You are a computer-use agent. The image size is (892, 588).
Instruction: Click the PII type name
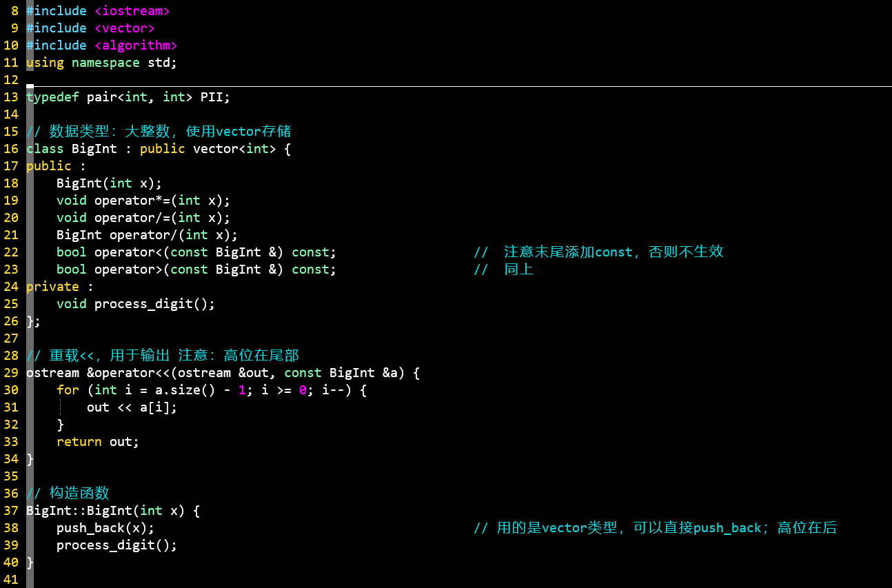click(x=212, y=97)
